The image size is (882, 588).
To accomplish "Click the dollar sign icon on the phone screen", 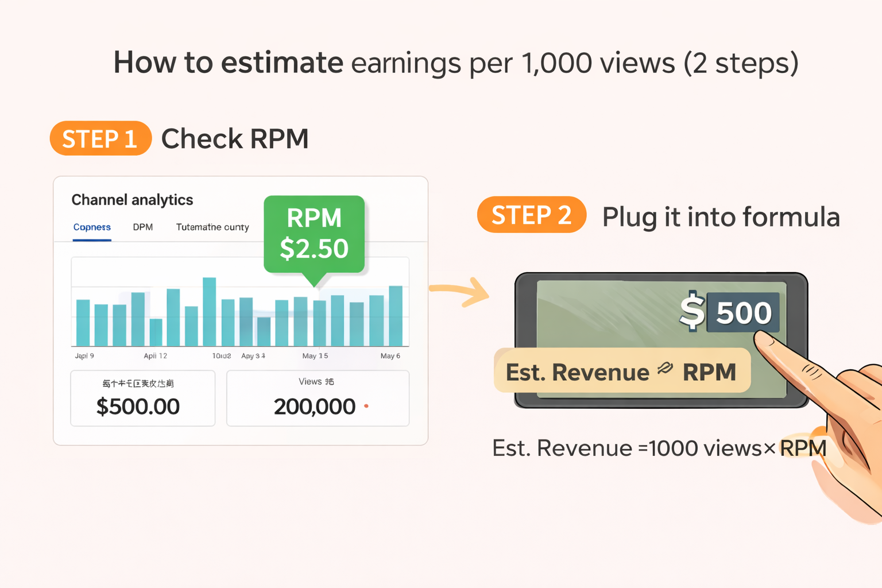I will pos(692,312).
